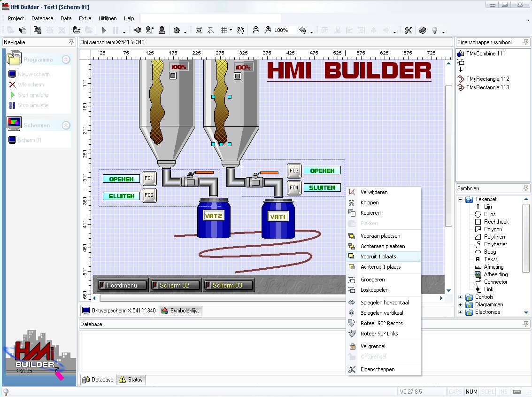This screenshot has width=532, height=397.
Task: Click the gear settings toolbar icon
Action: pyautogui.click(x=177, y=30)
